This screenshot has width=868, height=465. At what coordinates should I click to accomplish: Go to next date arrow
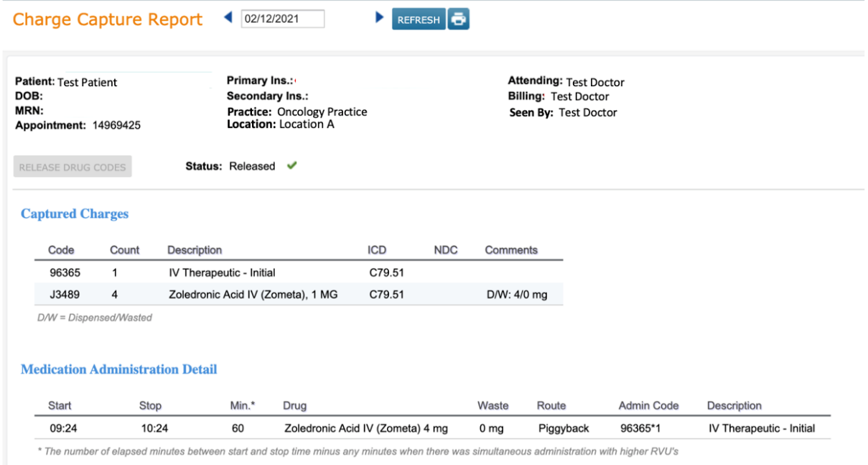pyautogui.click(x=379, y=17)
